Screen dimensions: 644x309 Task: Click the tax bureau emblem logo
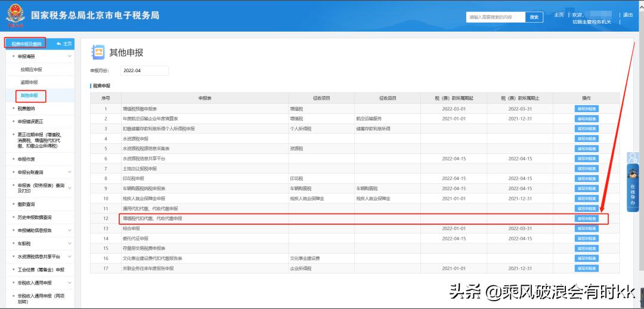15,16
